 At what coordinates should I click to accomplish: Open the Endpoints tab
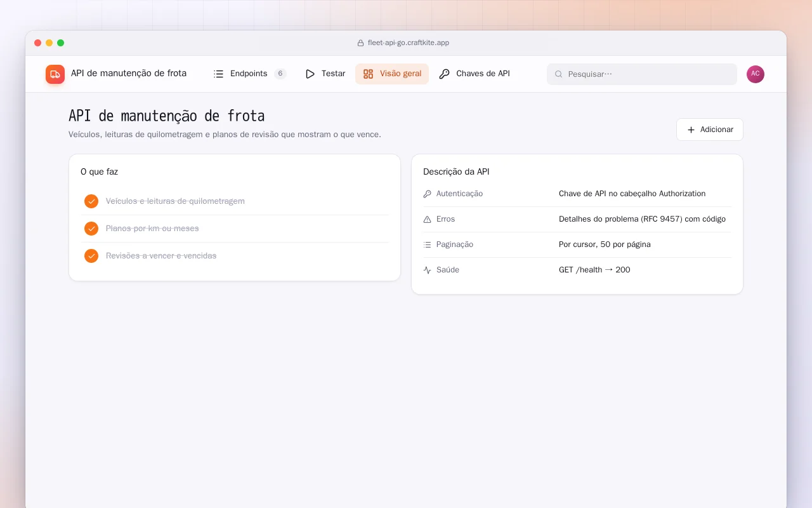coord(250,74)
